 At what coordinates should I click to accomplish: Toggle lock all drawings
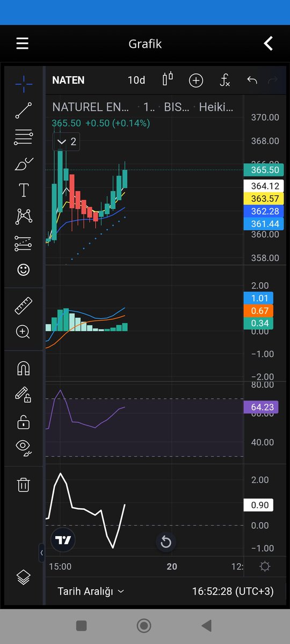point(23,422)
